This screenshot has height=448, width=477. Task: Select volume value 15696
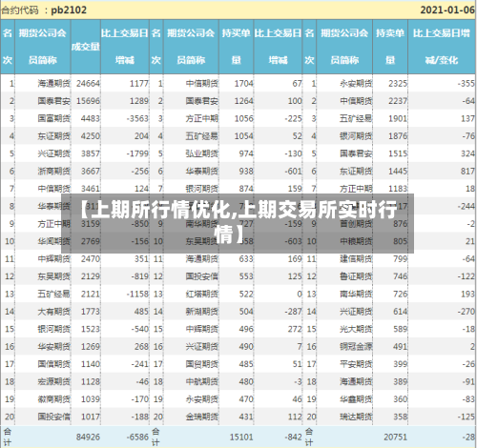[88, 101]
